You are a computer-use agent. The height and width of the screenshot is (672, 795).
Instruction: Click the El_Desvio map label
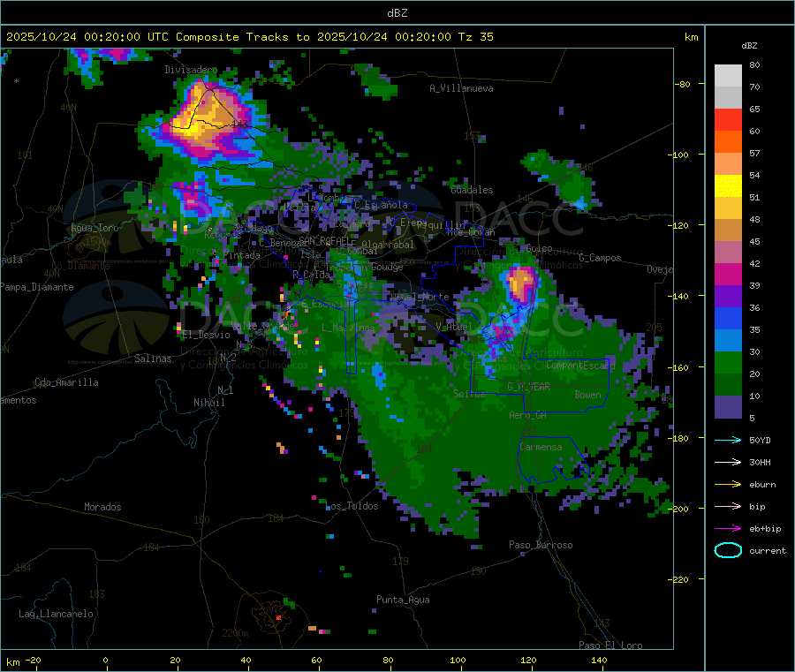[207, 335]
